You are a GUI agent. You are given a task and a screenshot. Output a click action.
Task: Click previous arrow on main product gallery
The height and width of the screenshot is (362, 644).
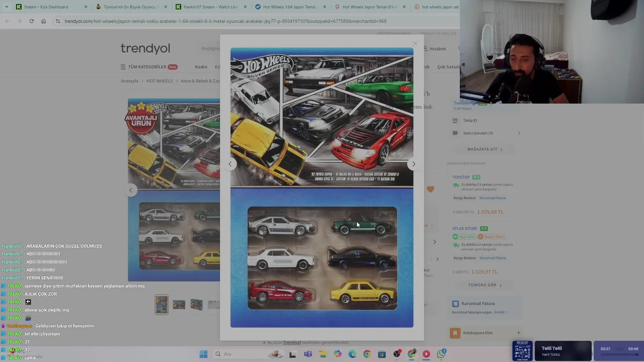click(131, 190)
